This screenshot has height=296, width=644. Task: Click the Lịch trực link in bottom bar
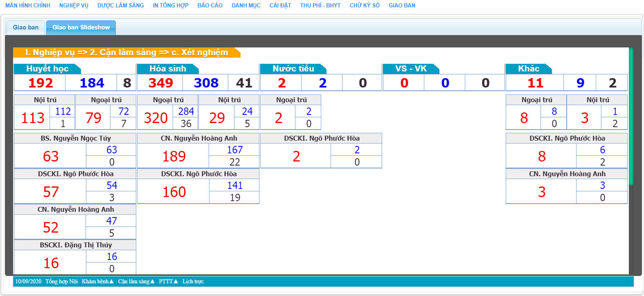coord(193,281)
